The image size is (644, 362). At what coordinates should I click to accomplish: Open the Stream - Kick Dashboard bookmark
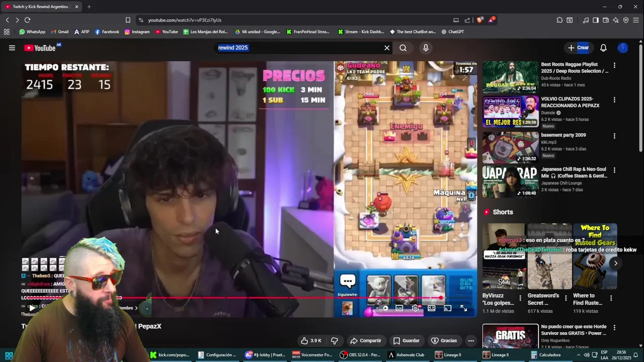pyautogui.click(x=361, y=32)
